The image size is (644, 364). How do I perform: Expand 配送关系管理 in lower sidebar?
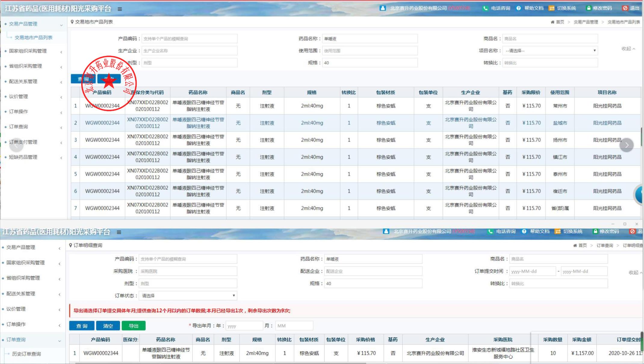(x=33, y=294)
